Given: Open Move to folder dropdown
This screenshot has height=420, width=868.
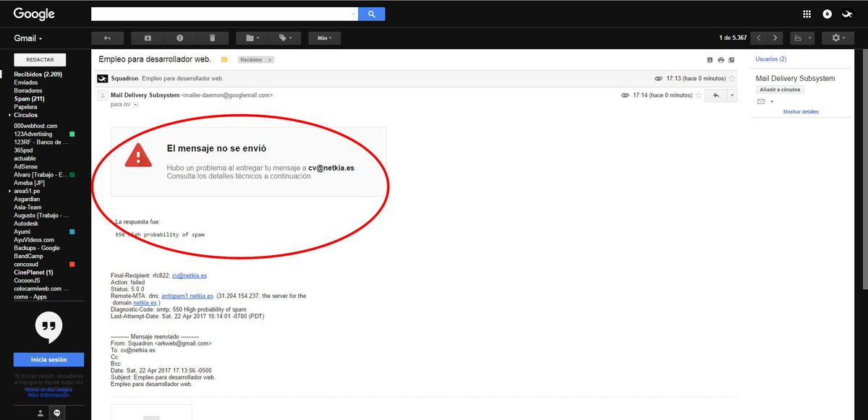Looking at the screenshot, I should 252,38.
